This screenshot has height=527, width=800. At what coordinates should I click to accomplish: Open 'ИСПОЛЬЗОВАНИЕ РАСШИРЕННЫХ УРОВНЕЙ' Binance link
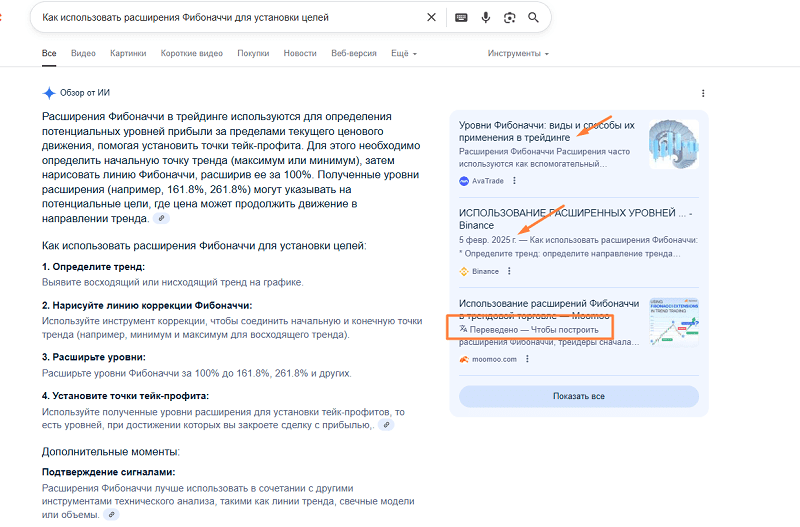pos(576,219)
